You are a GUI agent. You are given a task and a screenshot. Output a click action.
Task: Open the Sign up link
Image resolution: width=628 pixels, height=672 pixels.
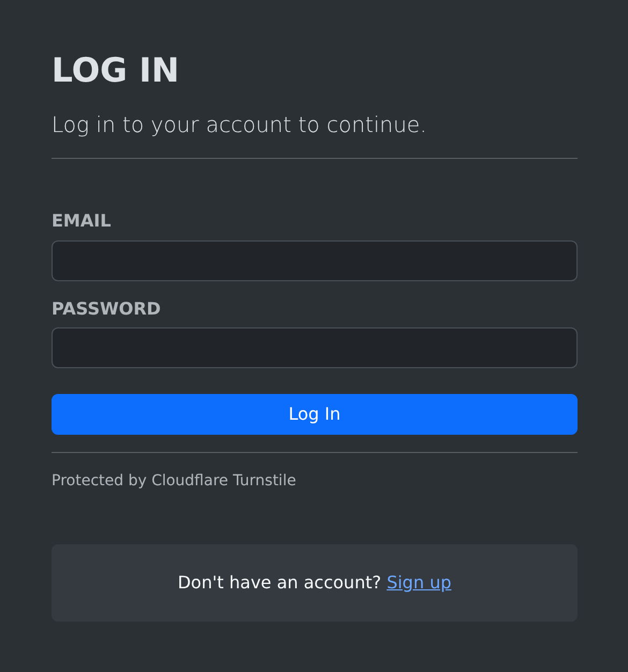[419, 582]
